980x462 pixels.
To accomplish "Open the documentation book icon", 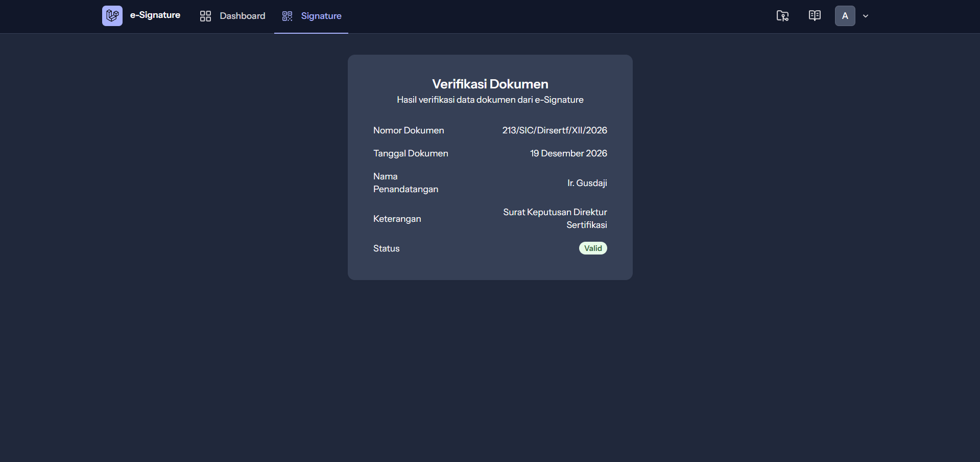I will [x=815, y=16].
